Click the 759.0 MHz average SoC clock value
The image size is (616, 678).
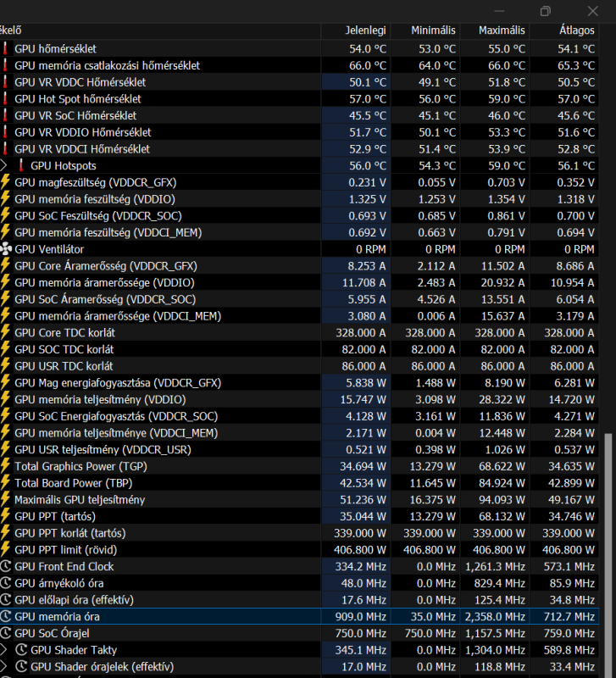click(569, 633)
